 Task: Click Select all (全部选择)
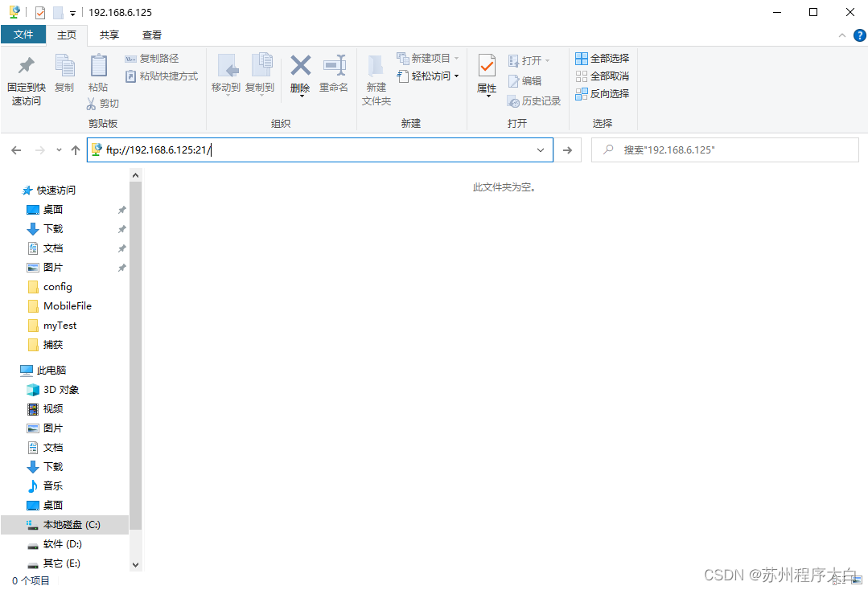point(603,59)
